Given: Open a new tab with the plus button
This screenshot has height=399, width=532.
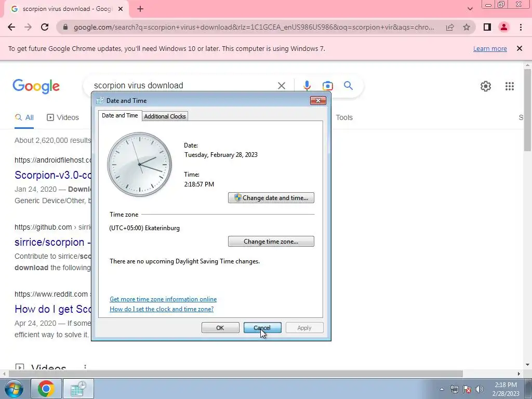Looking at the screenshot, I should coord(140,9).
